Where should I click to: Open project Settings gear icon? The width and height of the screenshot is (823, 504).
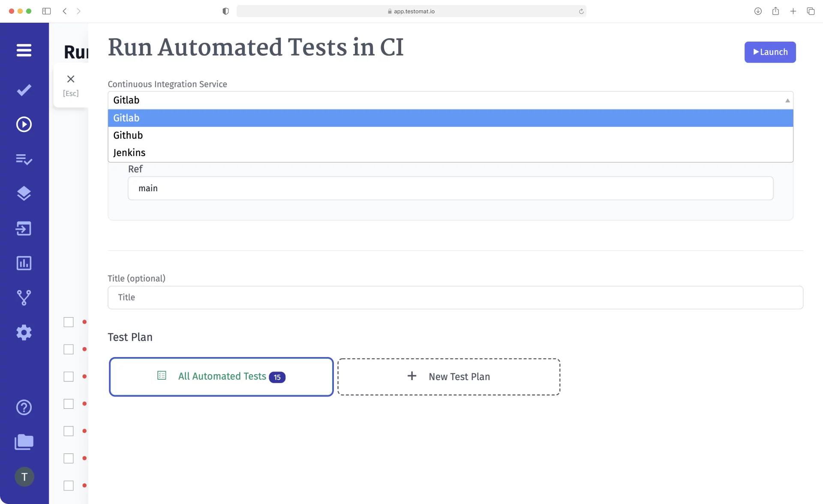(x=24, y=332)
